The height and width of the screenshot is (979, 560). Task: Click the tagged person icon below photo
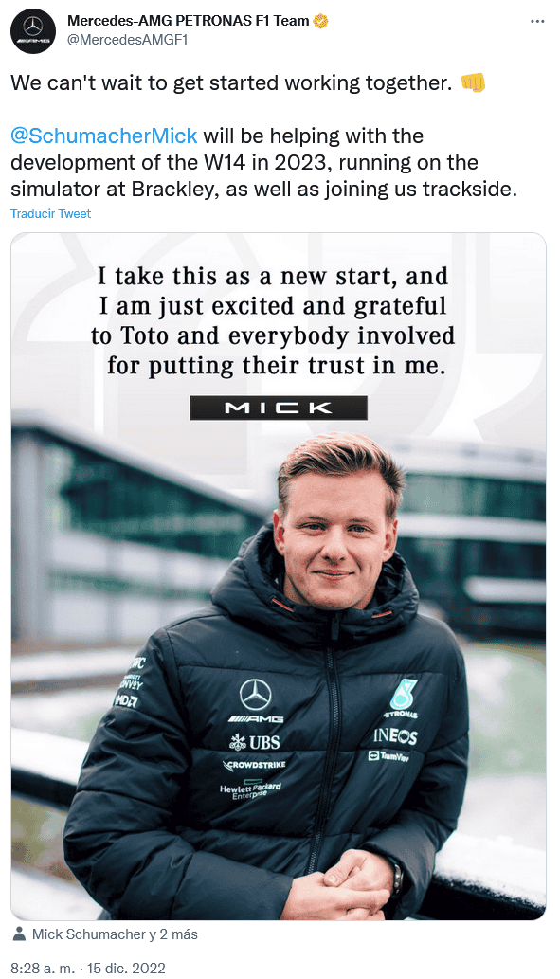coord(19,934)
